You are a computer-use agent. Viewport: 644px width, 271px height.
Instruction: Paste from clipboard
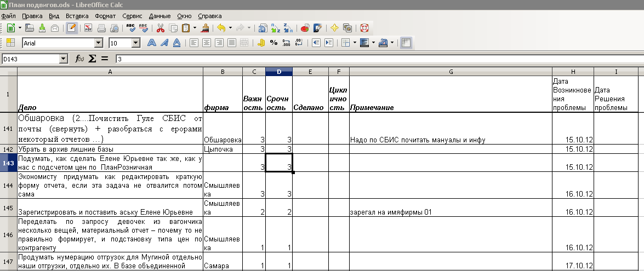pyautogui.click(x=186, y=28)
